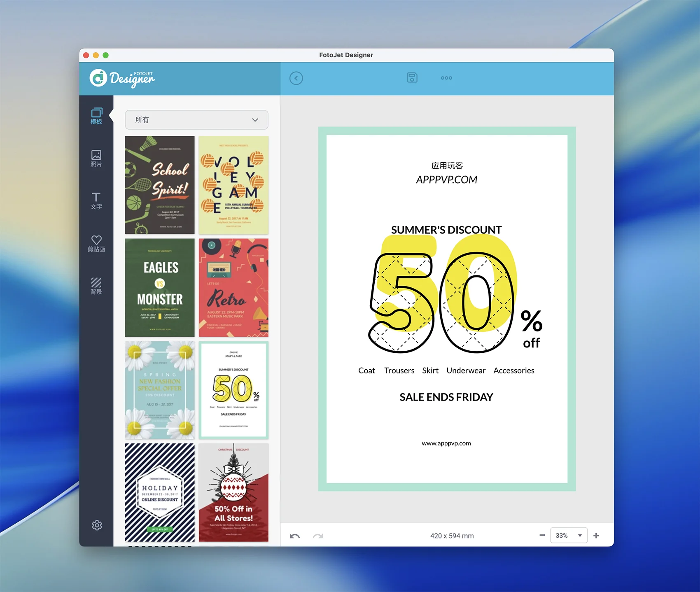Select the Retro music poster template
700x592 pixels.
click(x=233, y=287)
